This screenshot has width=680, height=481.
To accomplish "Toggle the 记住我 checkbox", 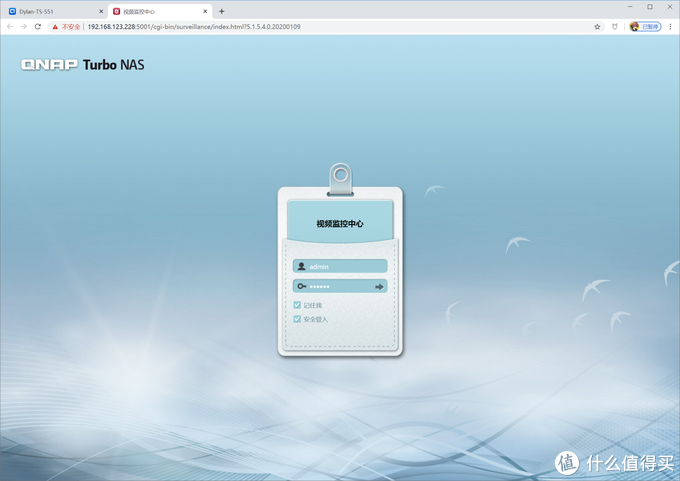I will pos(297,305).
